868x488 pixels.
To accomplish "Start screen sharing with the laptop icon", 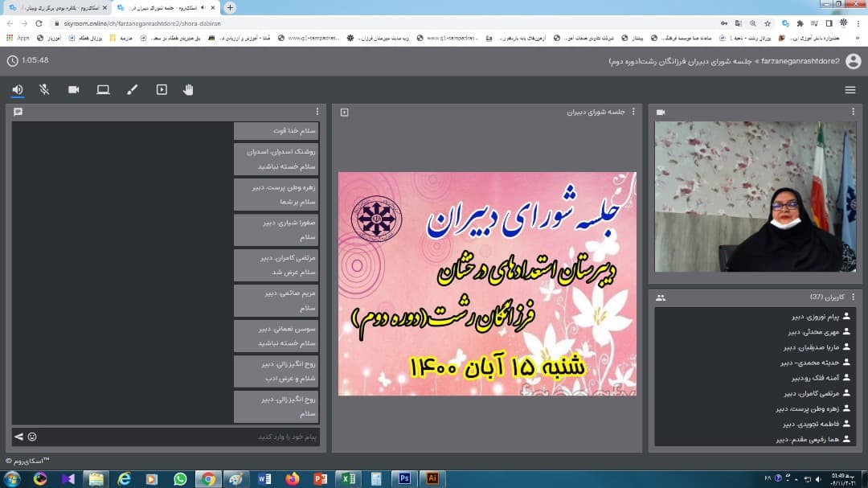I will pos(103,89).
